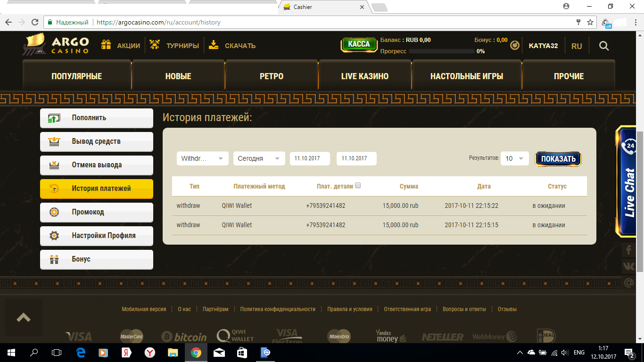Reload the page in the browser
644x362 pixels.
coord(34,22)
